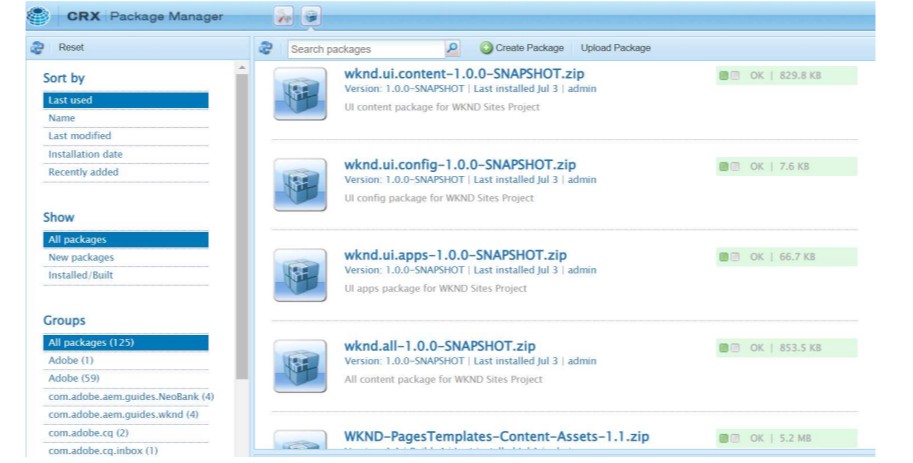This screenshot has width=913, height=463.
Task: Click green status square on wknd.ui.config row
Action: coord(724,167)
